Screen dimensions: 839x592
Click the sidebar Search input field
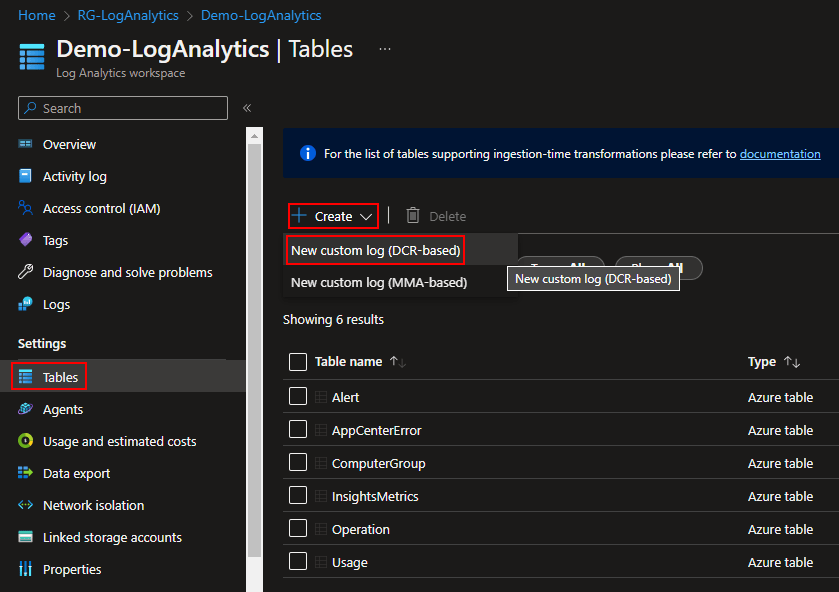coord(132,108)
